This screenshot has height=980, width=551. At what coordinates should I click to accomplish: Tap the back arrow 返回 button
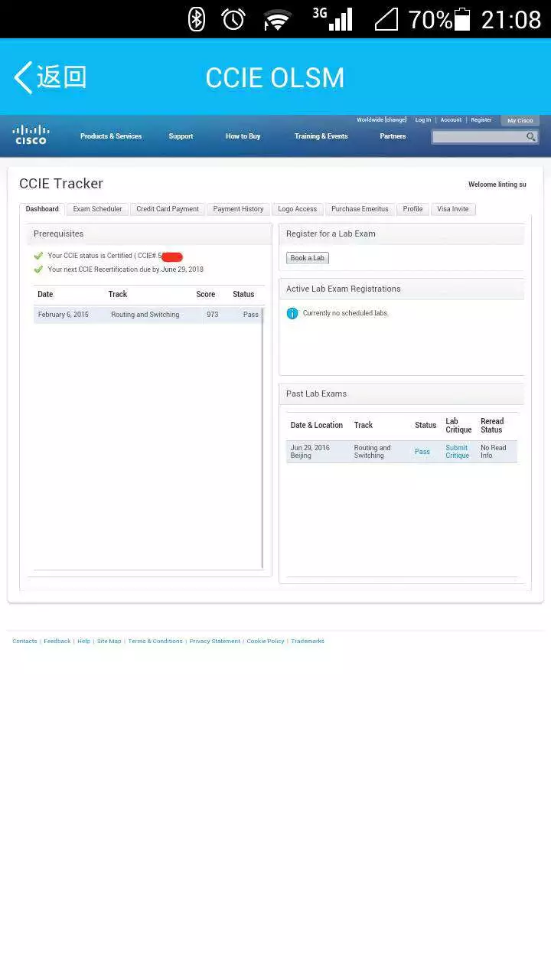pyautogui.click(x=50, y=77)
